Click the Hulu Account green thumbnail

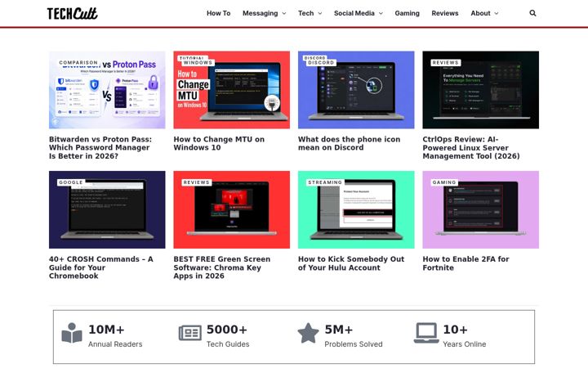click(x=356, y=209)
